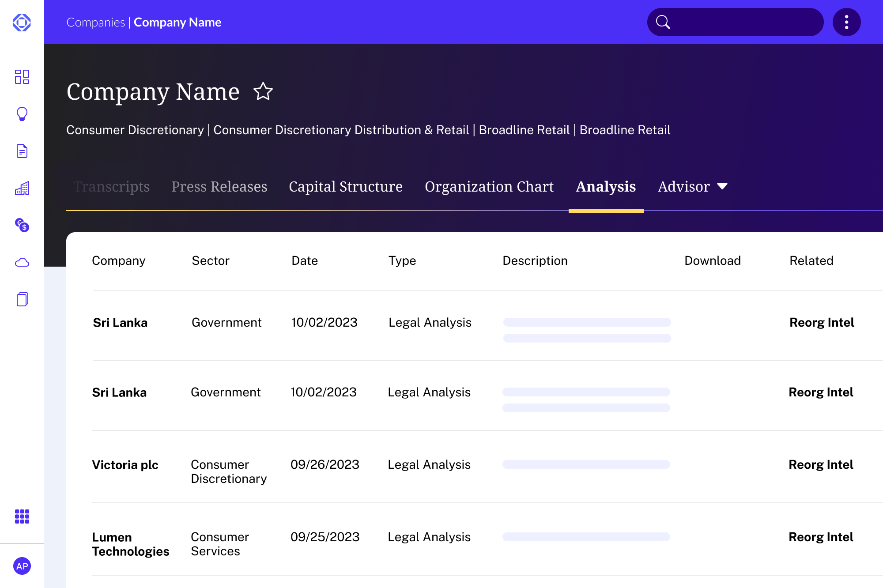
Task: Expand the Advisor dropdown tab
Action: pyautogui.click(x=692, y=187)
